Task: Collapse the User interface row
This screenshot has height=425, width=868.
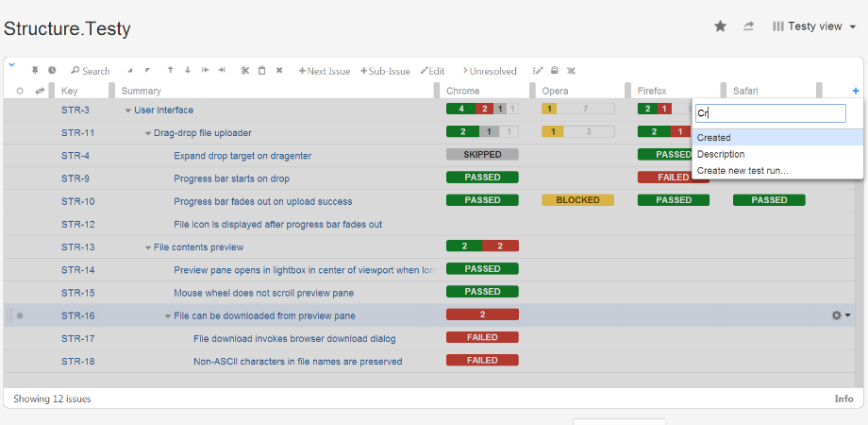Action: point(128,110)
